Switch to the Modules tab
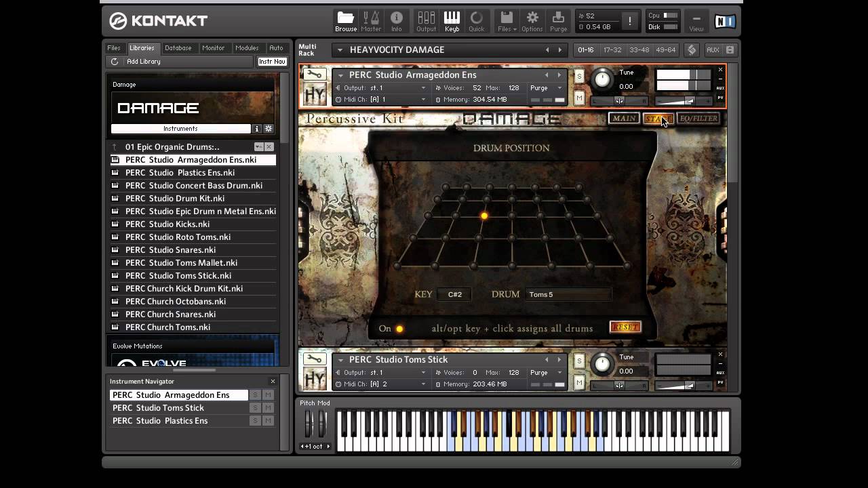 coord(247,48)
